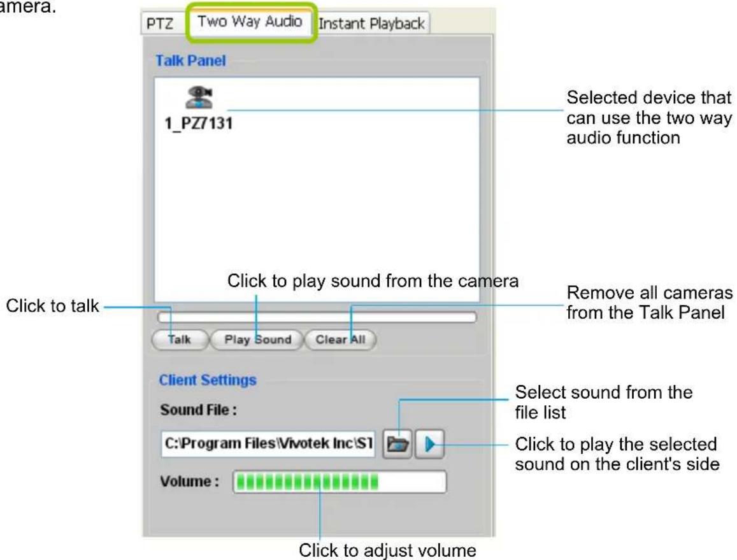Open the sound file browse folder icon
The width and height of the screenshot is (737, 560).
click(397, 444)
